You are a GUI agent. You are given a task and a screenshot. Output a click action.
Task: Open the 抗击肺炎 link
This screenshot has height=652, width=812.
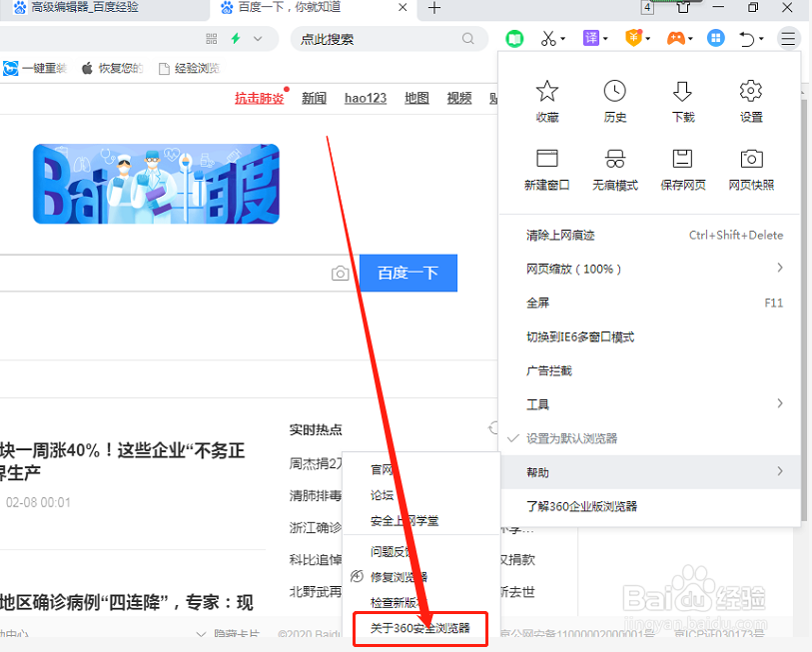(x=259, y=98)
